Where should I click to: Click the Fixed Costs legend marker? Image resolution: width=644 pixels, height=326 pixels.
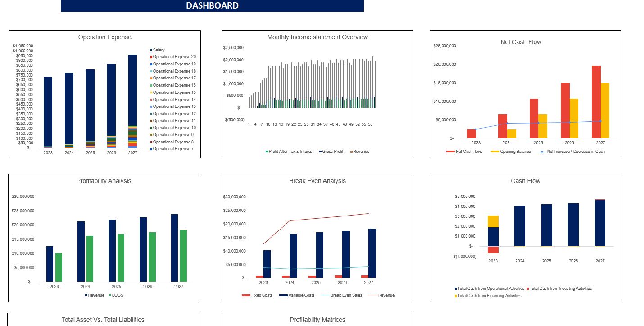tap(247, 295)
